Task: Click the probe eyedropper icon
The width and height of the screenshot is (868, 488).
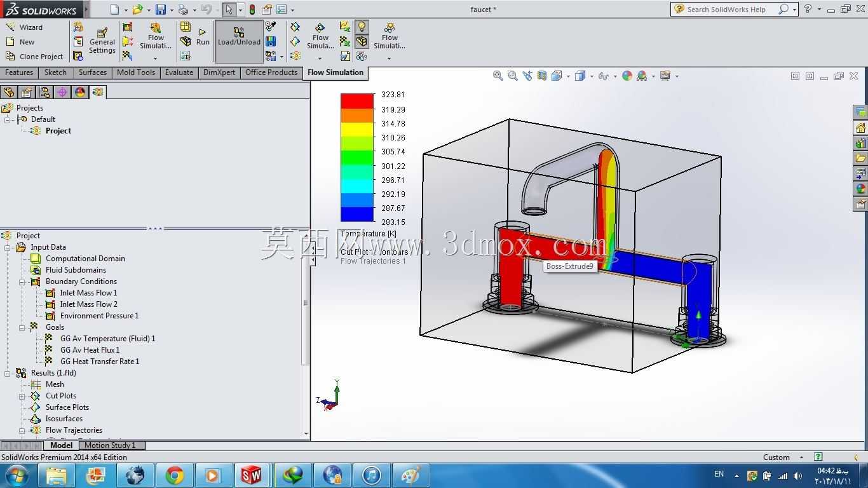Action: (x=271, y=27)
